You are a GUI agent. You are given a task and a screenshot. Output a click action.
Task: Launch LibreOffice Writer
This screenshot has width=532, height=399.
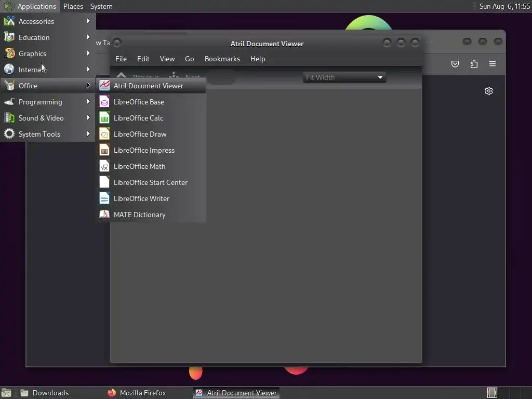pos(151,198)
